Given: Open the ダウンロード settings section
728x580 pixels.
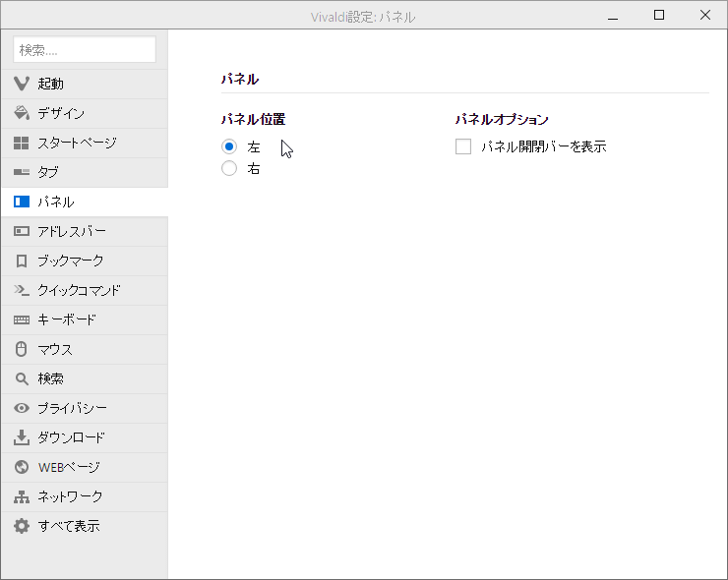Looking at the screenshot, I should point(85,437).
